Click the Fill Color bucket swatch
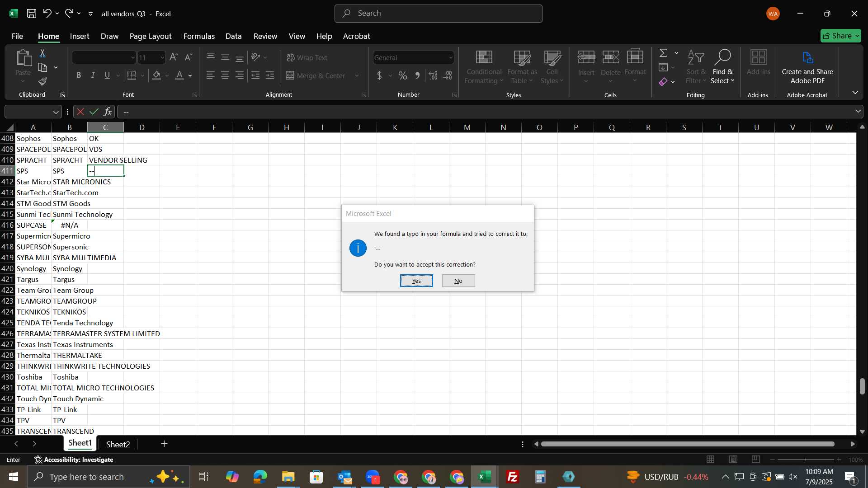The height and width of the screenshot is (488, 868). (x=156, y=75)
